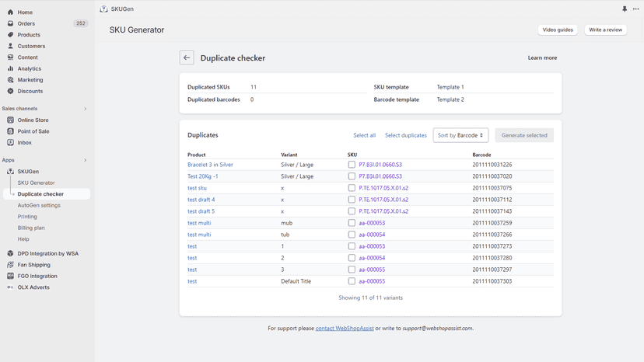Tick the checkbox for Test 20Kg -1 row
The width and height of the screenshot is (644, 362).
[352, 176]
